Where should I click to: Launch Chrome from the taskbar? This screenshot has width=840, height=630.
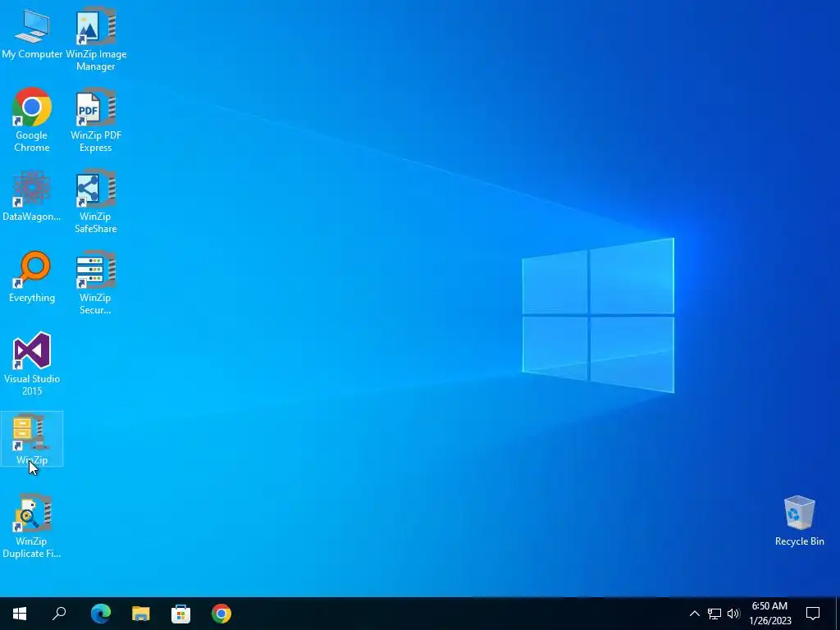221,614
